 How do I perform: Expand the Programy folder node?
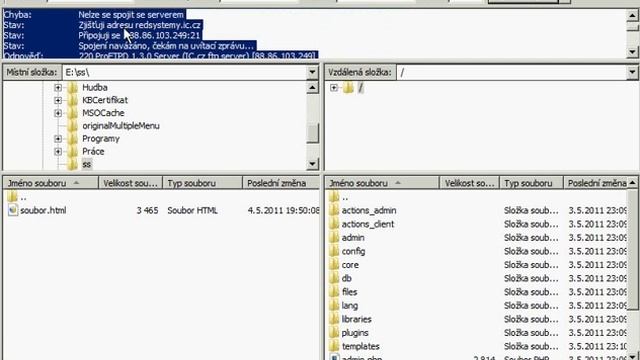[x=58, y=139]
